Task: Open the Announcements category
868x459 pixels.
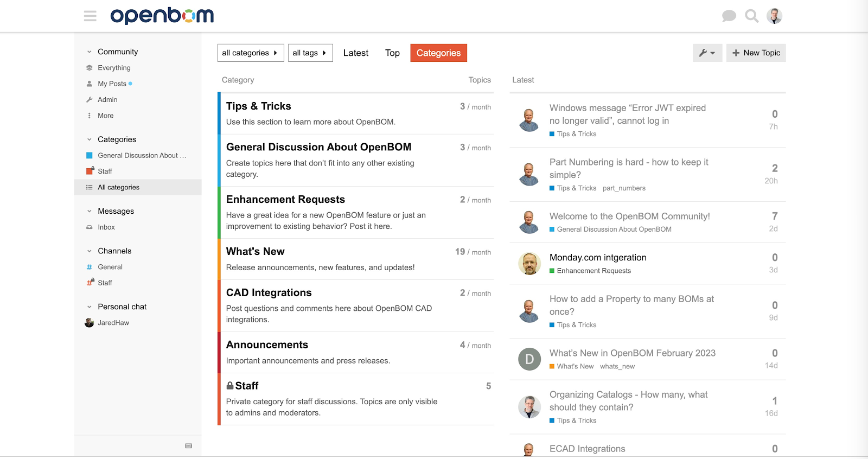Action: (267, 345)
